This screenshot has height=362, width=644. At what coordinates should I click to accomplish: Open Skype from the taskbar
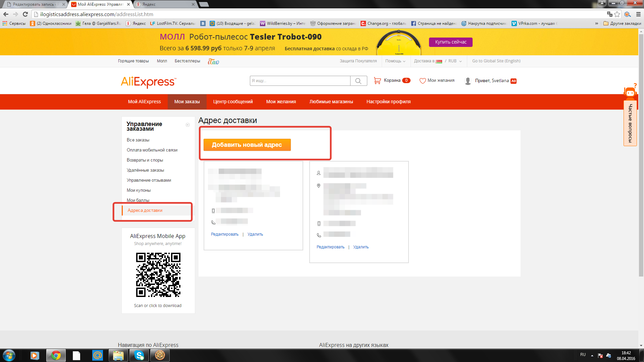[x=139, y=355]
